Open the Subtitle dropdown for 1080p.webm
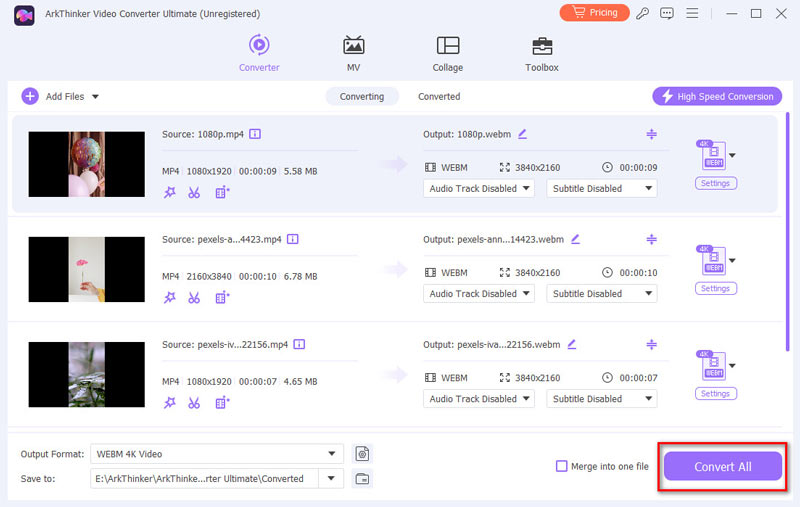The height and width of the screenshot is (507, 800). [602, 189]
